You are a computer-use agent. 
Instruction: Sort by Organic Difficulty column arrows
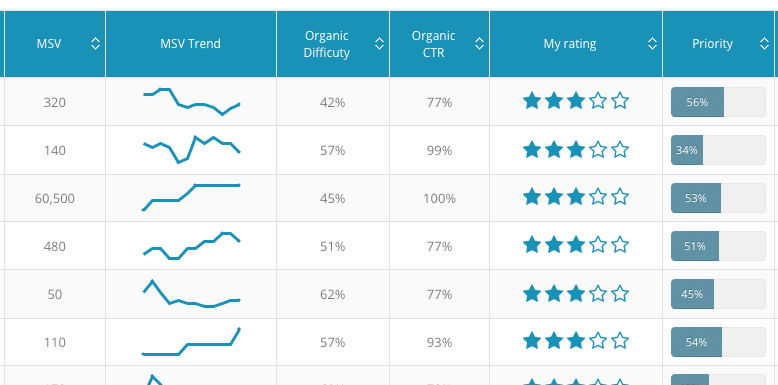(380, 44)
